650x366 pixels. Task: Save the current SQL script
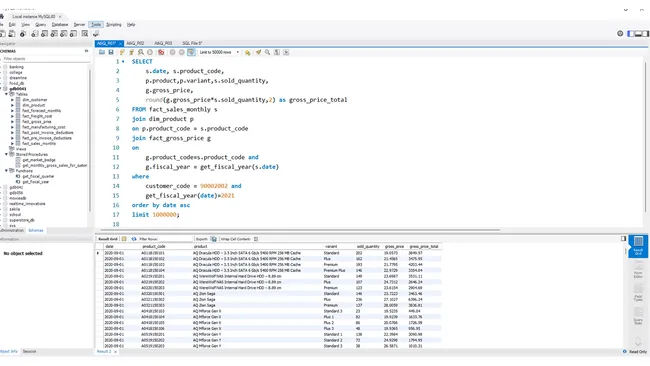111,52
